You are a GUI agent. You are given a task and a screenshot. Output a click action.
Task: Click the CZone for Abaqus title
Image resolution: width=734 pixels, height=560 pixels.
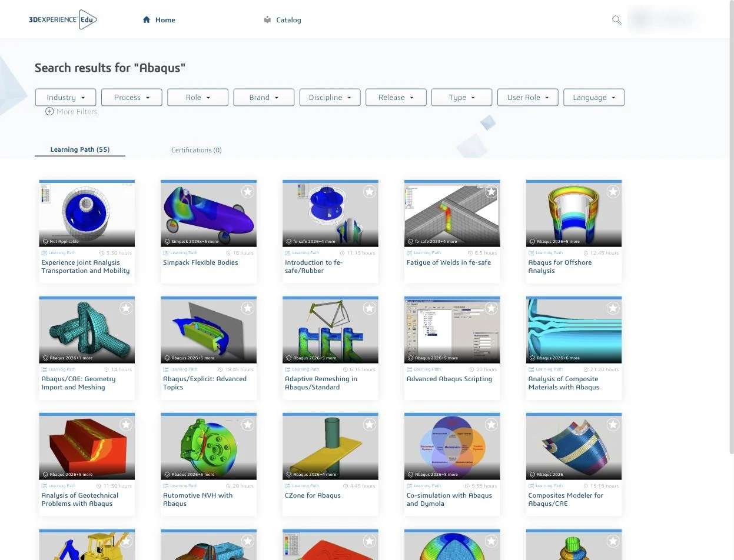click(313, 495)
